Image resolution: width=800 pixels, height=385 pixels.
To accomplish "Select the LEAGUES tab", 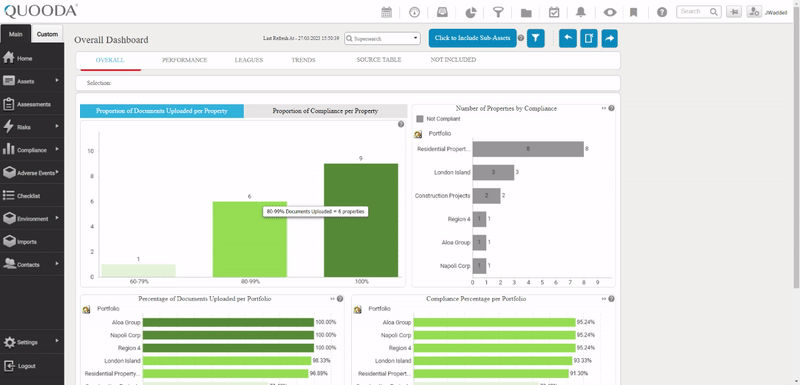I will [x=248, y=60].
